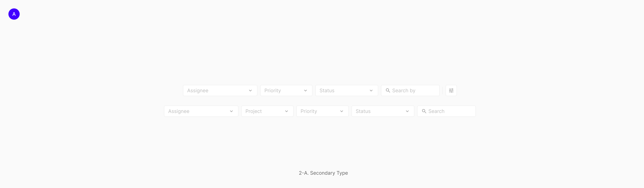Open the Priority dropdown in top row
This screenshot has width=644, height=188.
pyautogui.click(x=286, y=90)
